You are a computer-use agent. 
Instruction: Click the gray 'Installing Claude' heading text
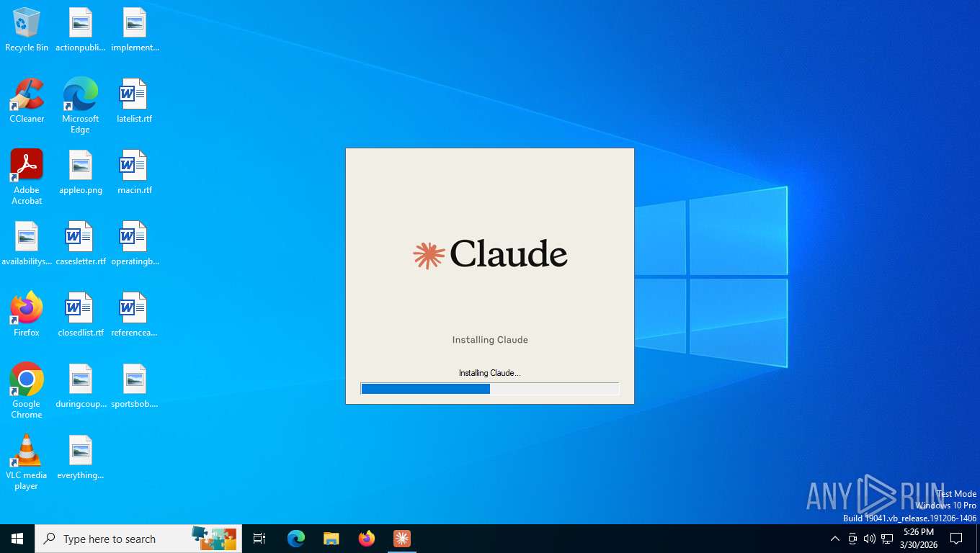tap(490, 340)
